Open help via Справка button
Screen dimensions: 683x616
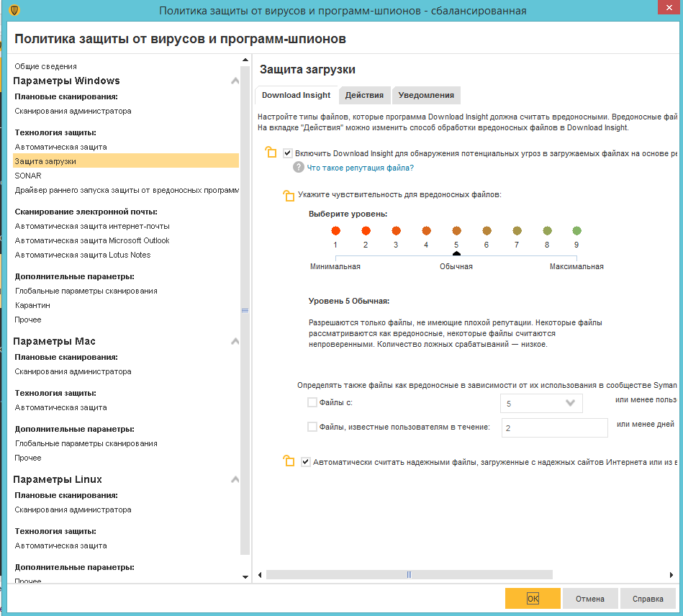648,599
